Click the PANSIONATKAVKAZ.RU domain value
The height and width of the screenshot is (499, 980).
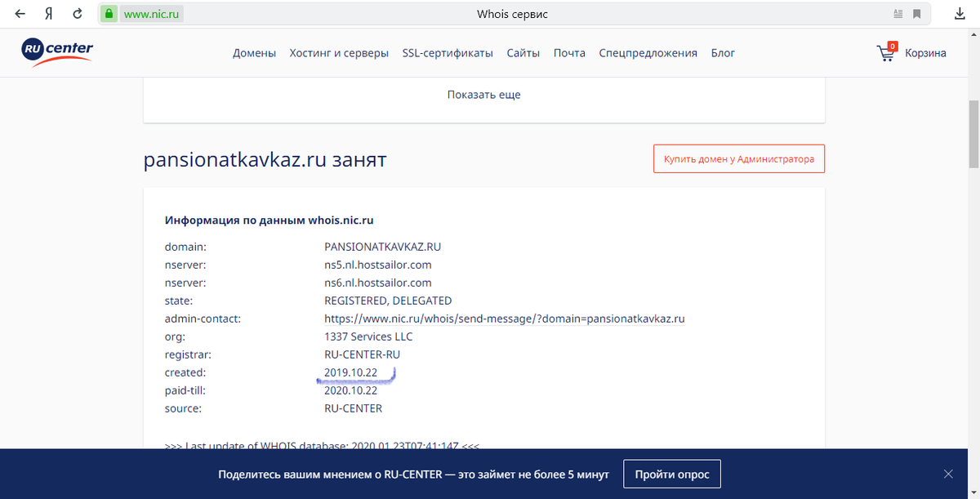tap(382, 247)
